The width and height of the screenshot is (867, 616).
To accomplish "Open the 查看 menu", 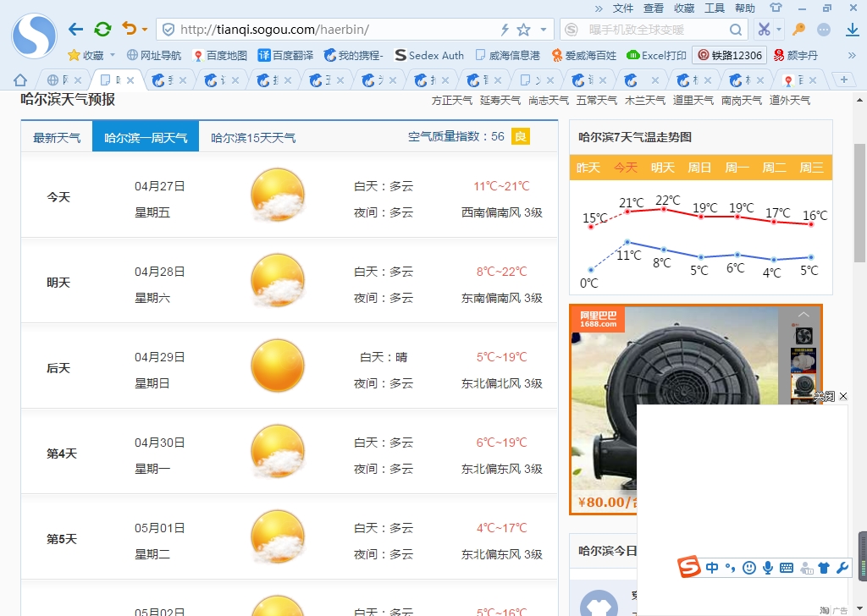I will (x=654, y=8).
